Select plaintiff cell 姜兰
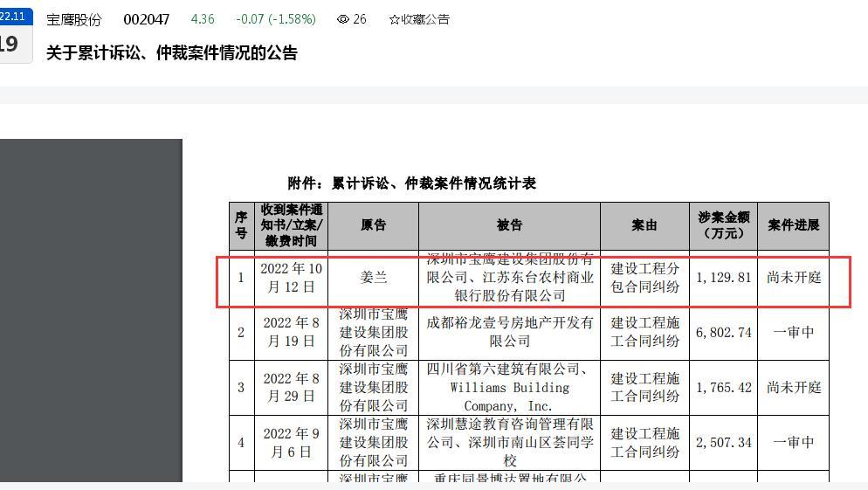This screenshot has height=490, width=868. (373, 278)
